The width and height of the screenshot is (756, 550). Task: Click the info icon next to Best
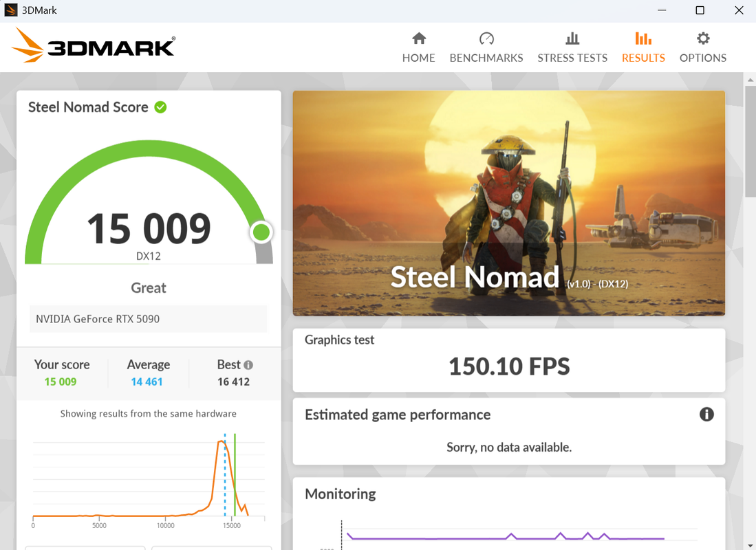click(x=248, y=365)
